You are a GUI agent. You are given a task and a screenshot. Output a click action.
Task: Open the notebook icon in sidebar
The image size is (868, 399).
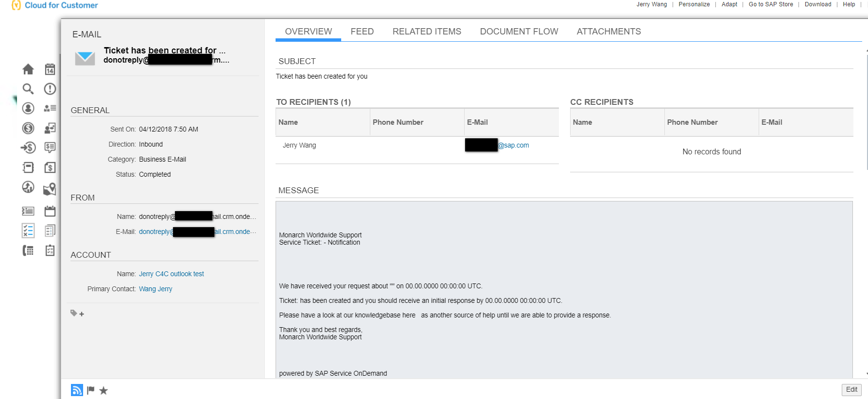28,167
